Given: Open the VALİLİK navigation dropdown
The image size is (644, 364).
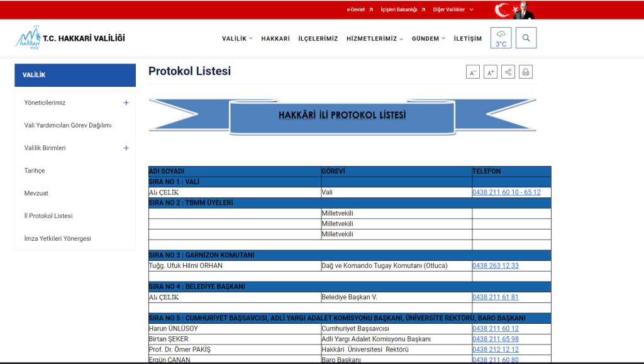Looking at the screenshot, I should [x=237, y=38].
